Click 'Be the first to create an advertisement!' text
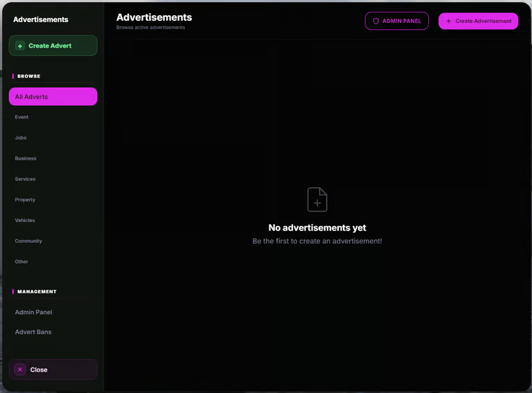Viewport: 532px width, 393px height. coord(317,241)
